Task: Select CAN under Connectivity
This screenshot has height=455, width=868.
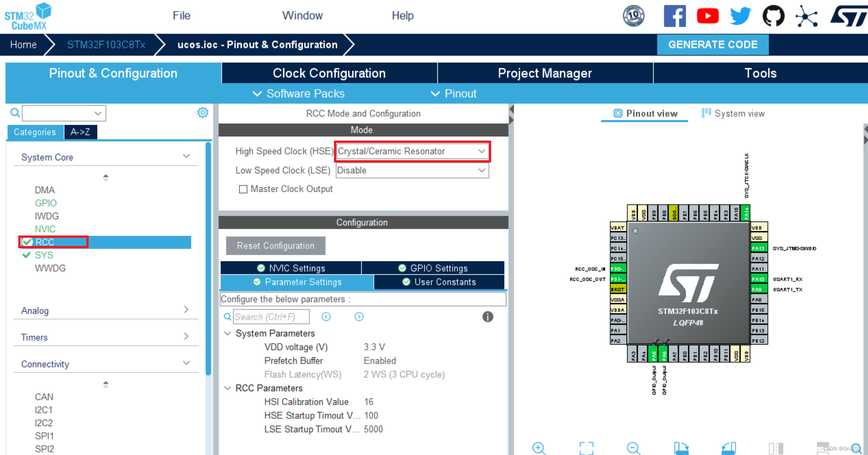Action: [x=44, y=397]
